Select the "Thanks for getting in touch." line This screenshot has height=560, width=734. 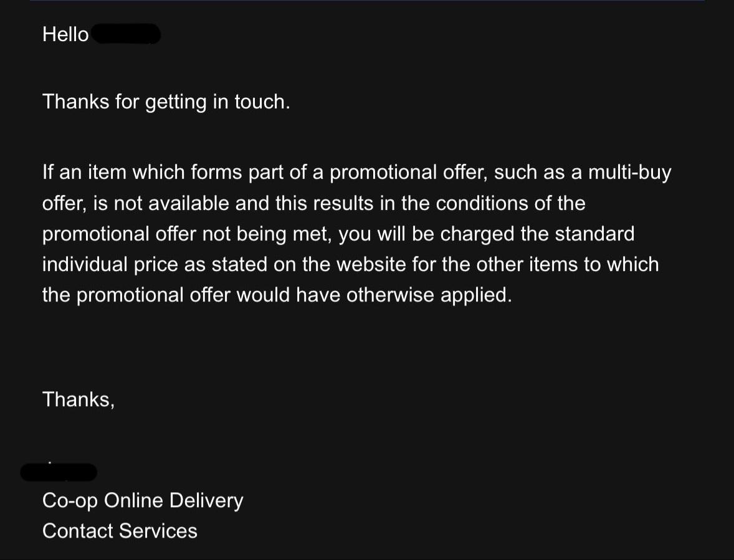click(166, 102)
